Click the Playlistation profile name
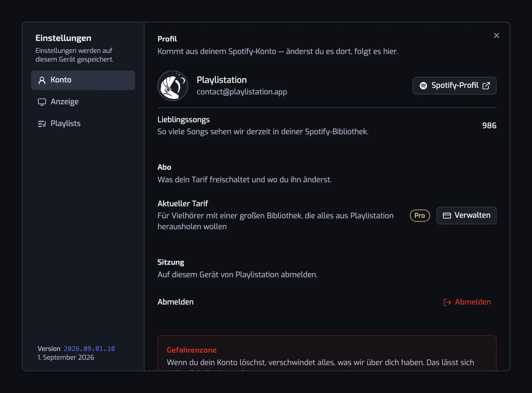Image resolution: width=532 pixels, height=393 pixels. (222, 80)
